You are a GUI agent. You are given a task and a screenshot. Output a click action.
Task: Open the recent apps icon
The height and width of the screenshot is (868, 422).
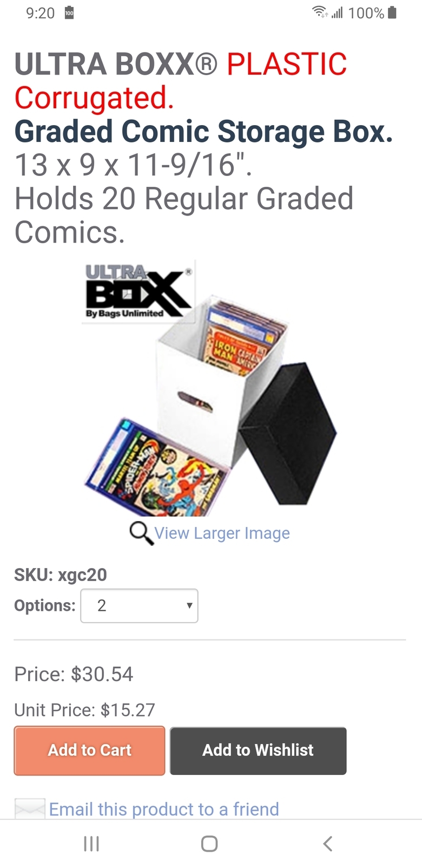point(91,843)
